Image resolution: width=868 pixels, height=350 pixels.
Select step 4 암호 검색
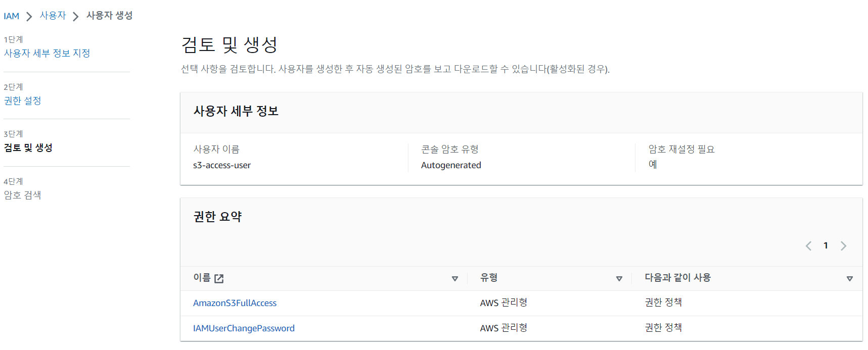pos(23,195)
